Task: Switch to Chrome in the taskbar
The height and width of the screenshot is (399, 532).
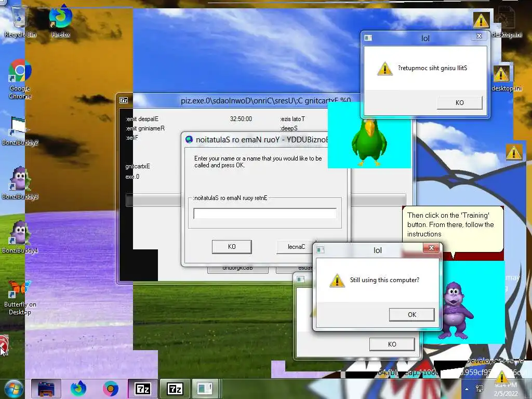Action: 111,389
